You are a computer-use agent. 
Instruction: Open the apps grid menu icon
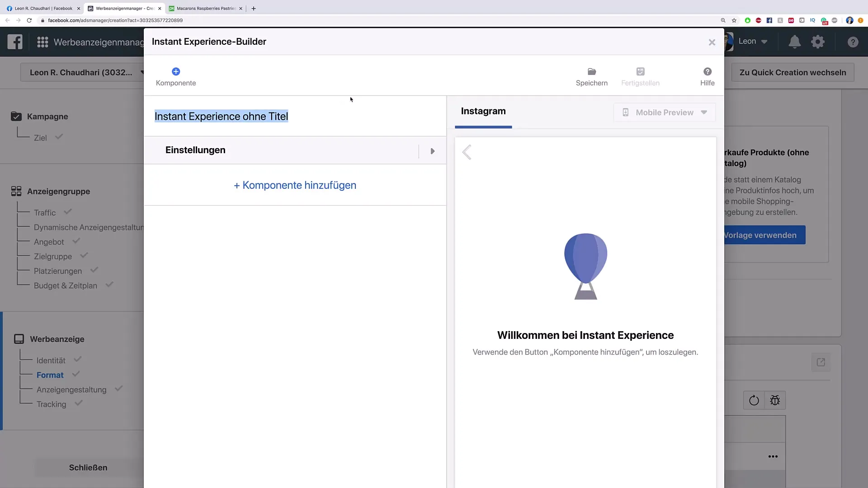42,42
